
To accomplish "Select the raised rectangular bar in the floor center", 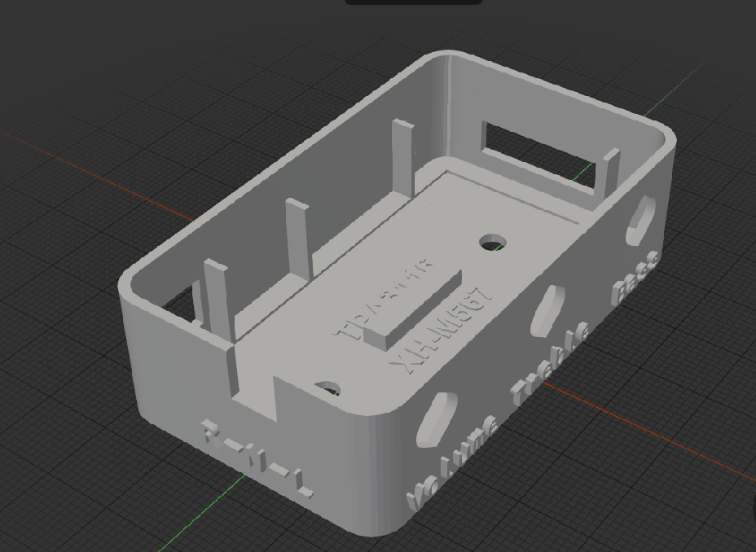I will [x=413, y=310].
